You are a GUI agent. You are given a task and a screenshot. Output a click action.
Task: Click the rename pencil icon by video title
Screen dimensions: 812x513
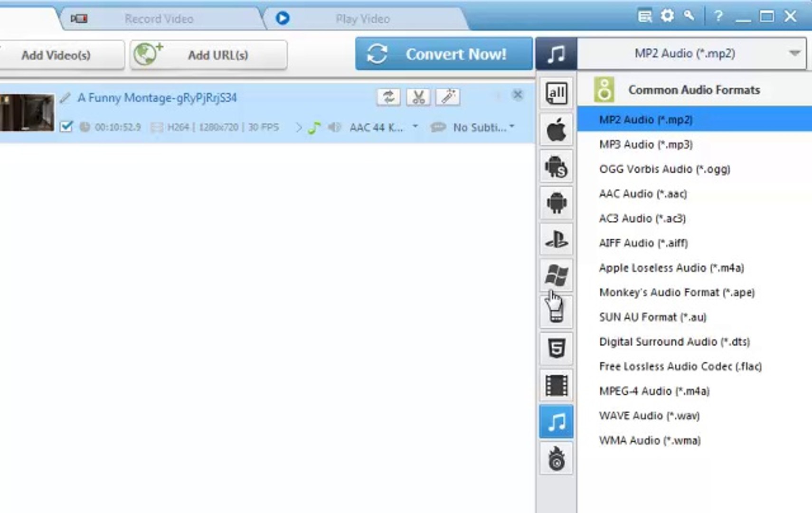[65, 98]
